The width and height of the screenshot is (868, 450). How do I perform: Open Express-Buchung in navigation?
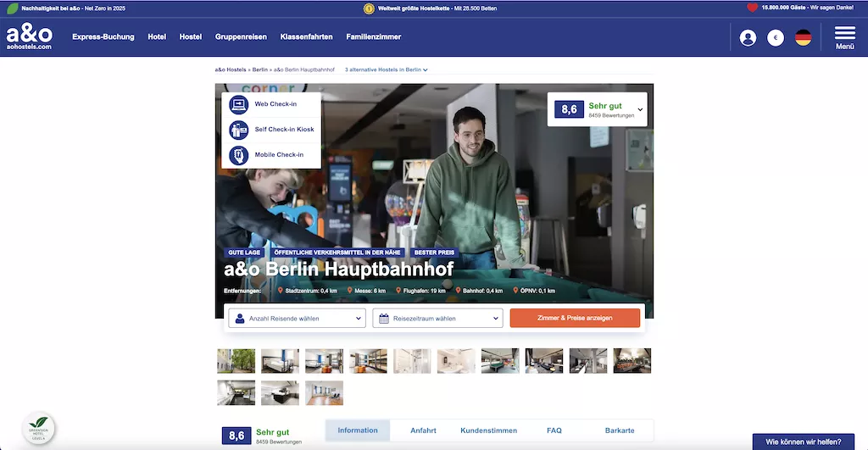pyautogui.click(x=103, y=36)
